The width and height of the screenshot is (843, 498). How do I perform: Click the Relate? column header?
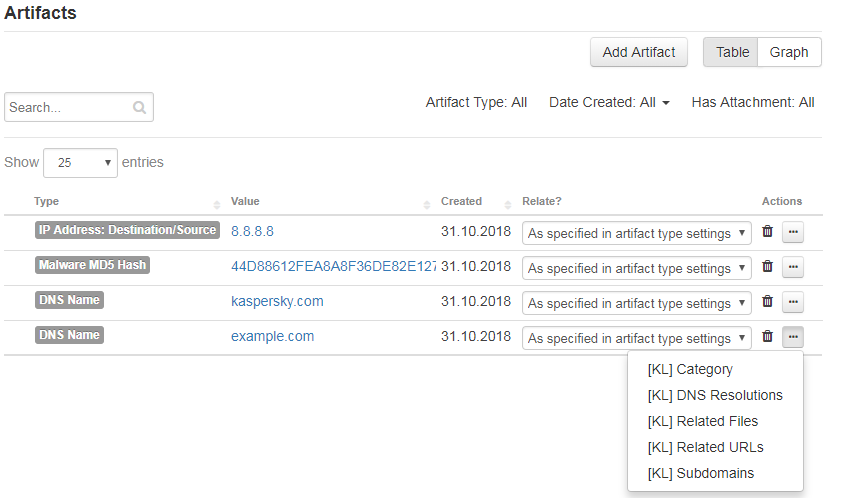point(541,201)
